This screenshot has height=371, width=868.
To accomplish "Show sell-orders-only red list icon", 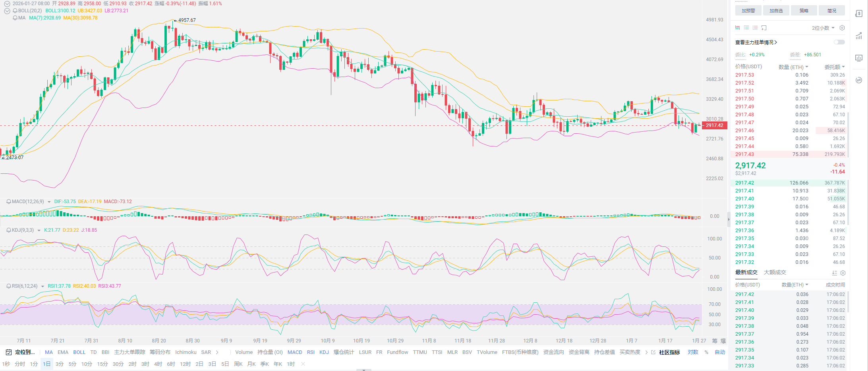I will coord(755,28).
